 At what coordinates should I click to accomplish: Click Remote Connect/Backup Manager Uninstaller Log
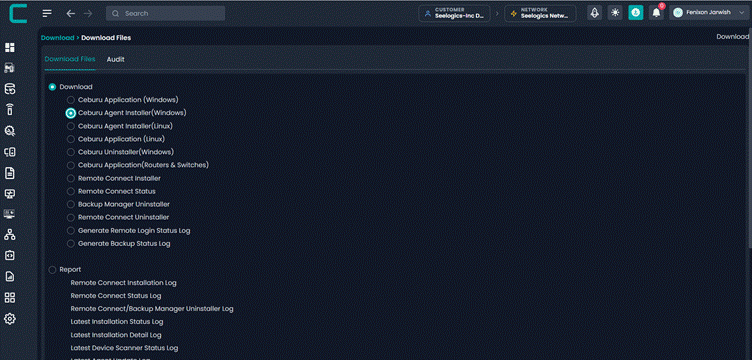pyautogui.click(x=152, y=309)
